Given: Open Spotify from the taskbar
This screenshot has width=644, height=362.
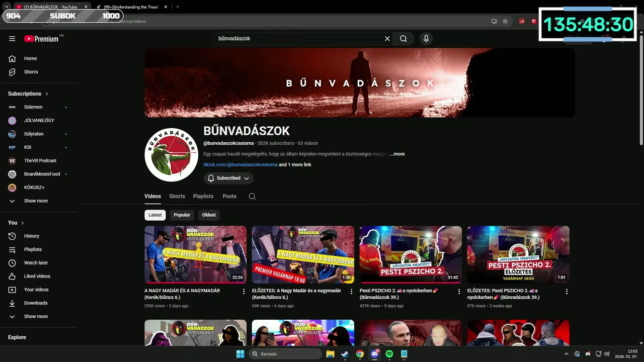Looking at the screenshot, I should (x=389, y=354).
